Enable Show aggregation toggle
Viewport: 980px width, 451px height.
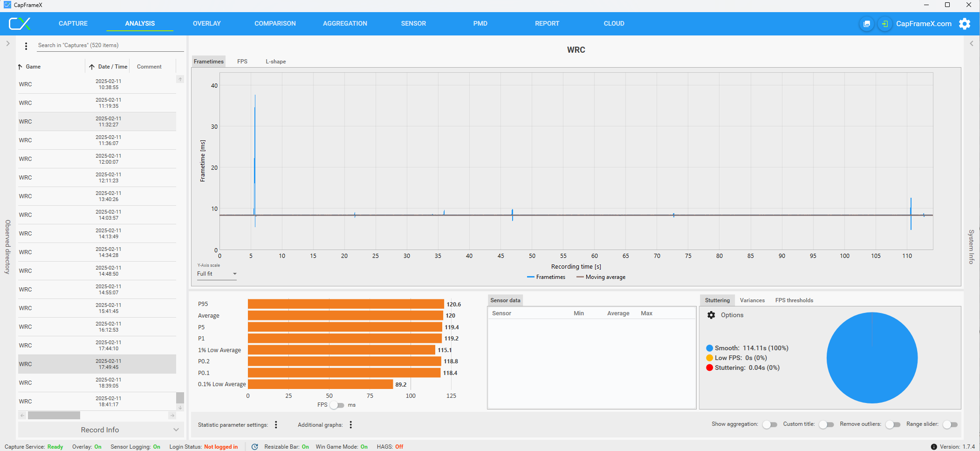coord(769,424)
